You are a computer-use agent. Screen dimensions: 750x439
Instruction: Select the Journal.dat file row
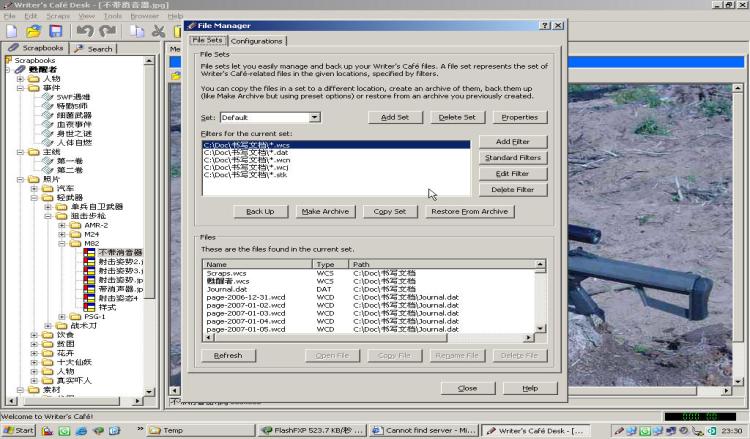pos(368,289)
